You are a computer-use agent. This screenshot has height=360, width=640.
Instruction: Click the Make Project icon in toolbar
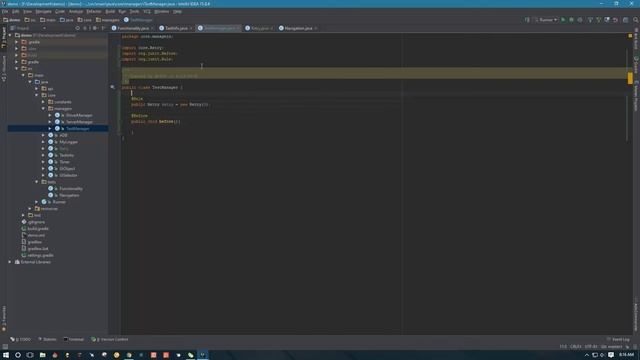527,20
